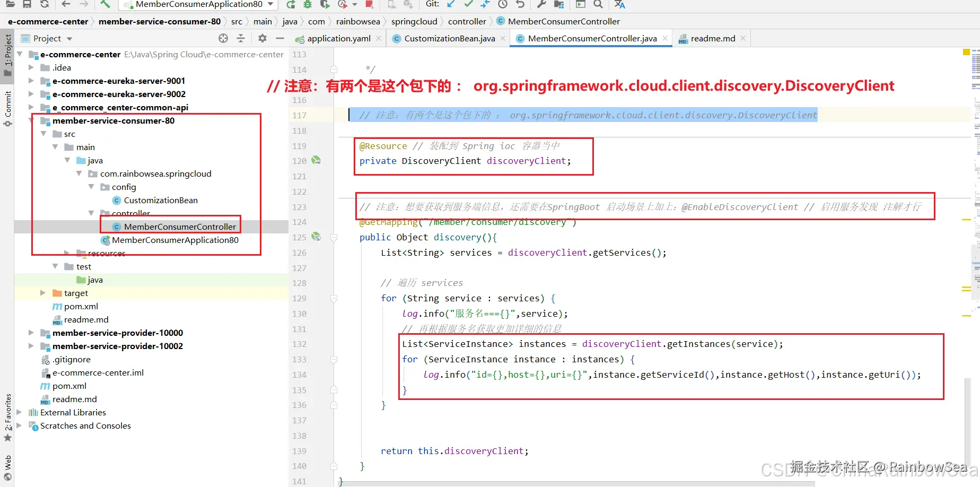Show Git history clock icon
The height and width of the screenshot is (487, 980).
click(x=503, y=4)
